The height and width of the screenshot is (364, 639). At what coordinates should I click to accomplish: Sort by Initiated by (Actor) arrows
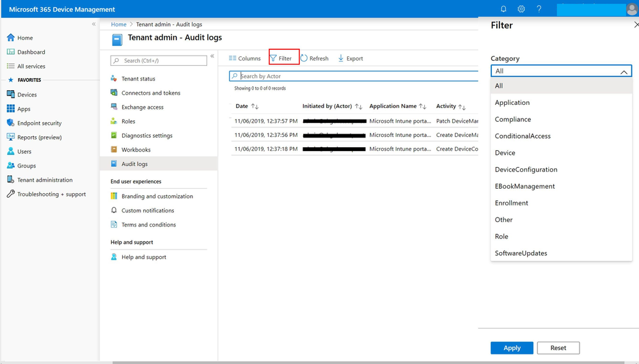(359, 106)
